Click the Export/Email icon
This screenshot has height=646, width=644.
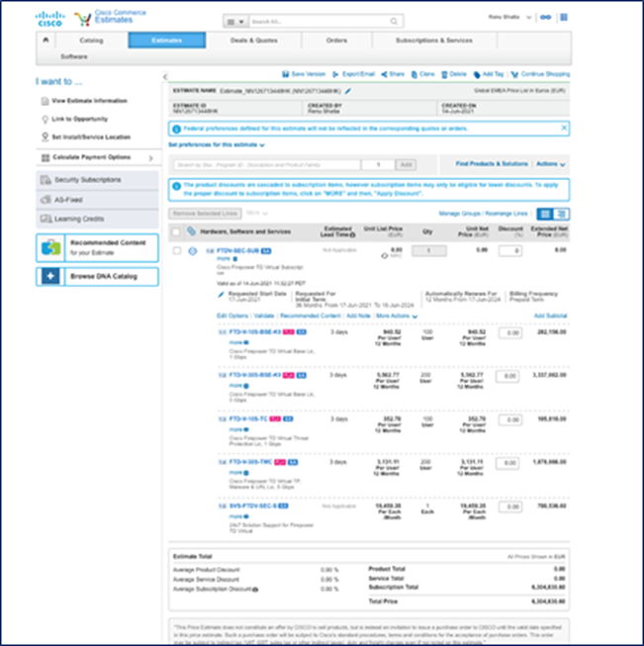point(335,74)
